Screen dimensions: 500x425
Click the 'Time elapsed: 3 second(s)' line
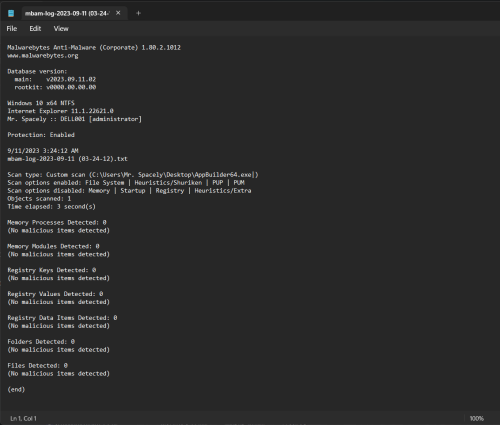[51, 207]
